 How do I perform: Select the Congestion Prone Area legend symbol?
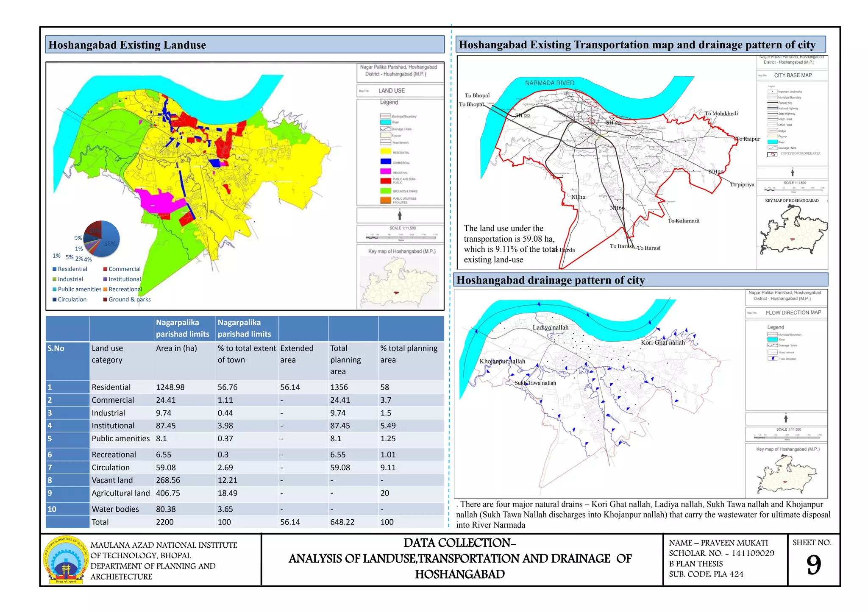click(x=772, y=154)
